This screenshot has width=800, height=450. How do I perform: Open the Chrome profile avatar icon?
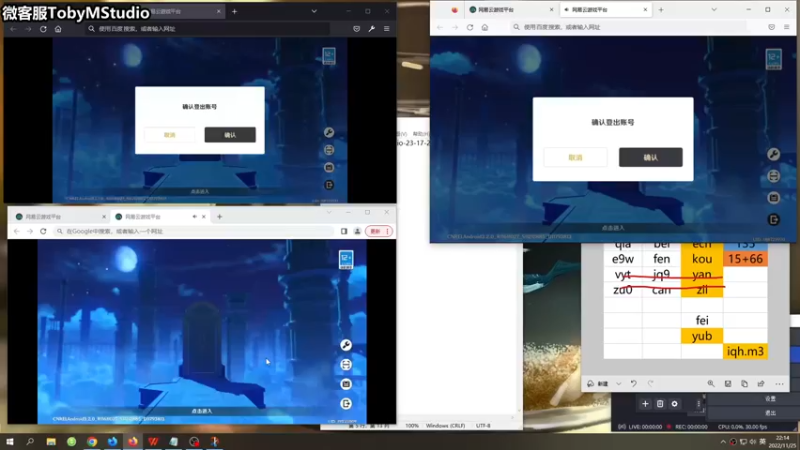coord(358,231)
